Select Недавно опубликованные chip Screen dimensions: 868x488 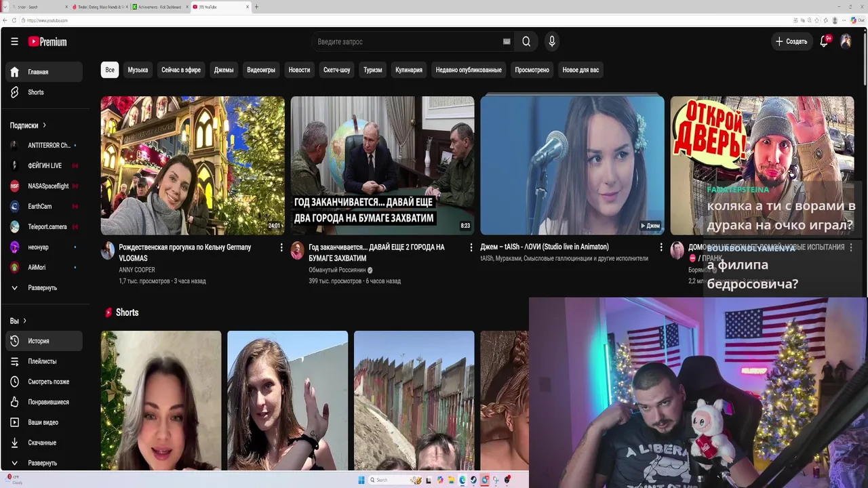point(469,70)
